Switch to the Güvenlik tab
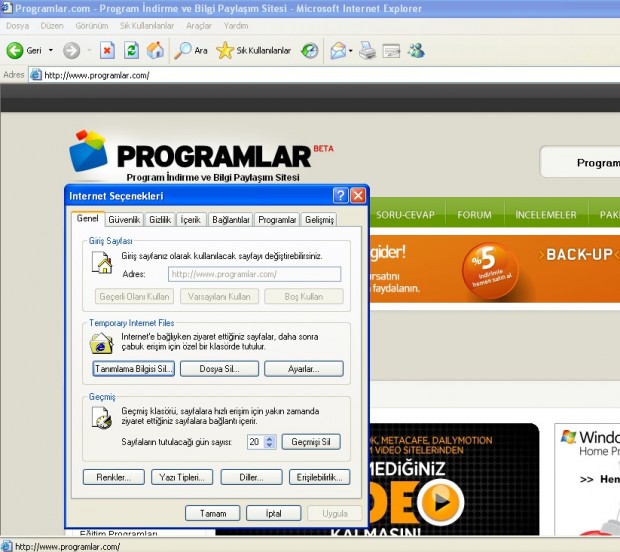620x552 pixels. point(124,220)
